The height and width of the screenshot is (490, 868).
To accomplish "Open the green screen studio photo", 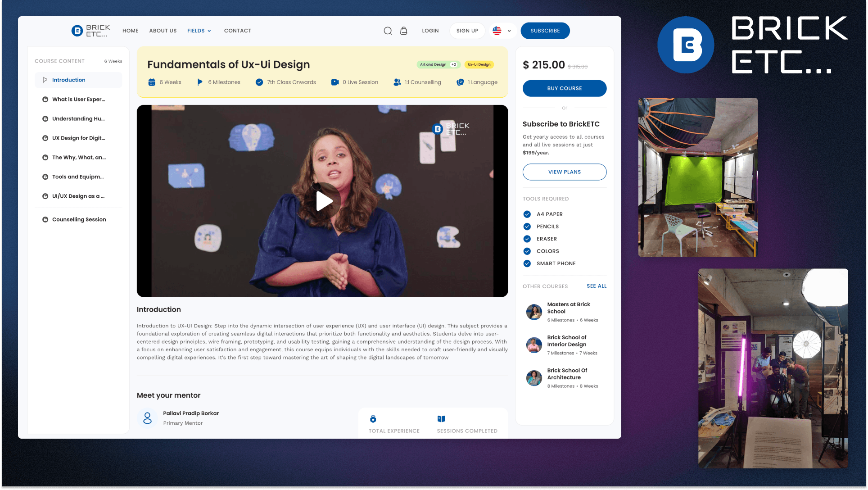I will pyautogui.click(x=698, y=177).
